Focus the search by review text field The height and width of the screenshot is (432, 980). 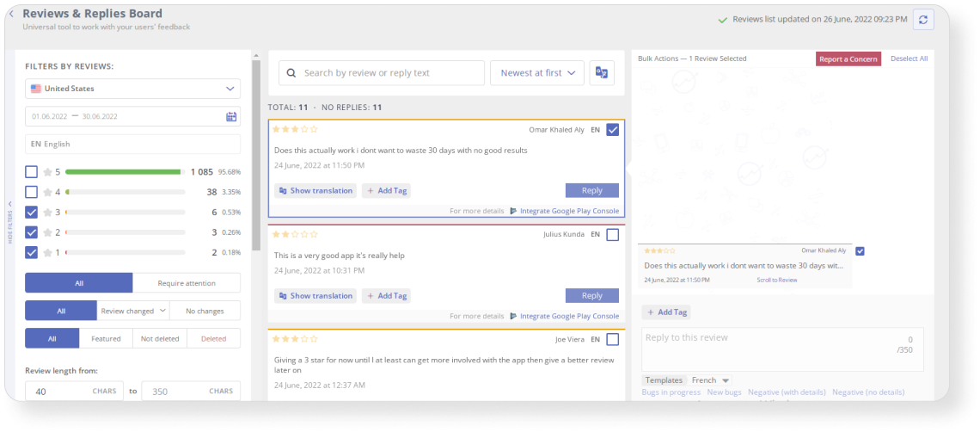tap(382, 72)
